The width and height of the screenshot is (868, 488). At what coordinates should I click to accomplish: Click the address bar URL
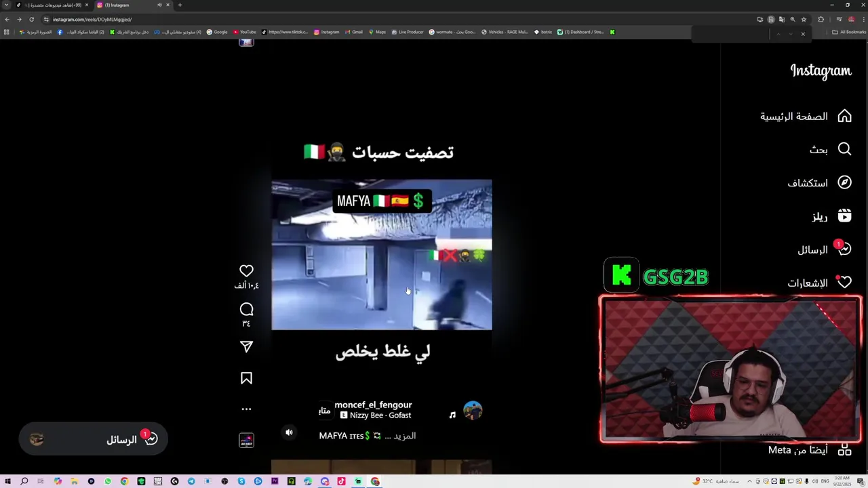[92, 19]
